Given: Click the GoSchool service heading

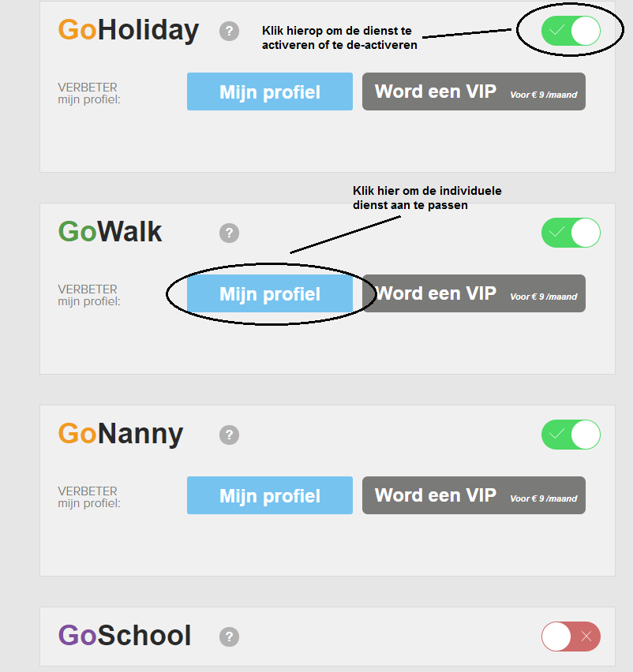Looking at the screenshot, I should pos(125,636).
